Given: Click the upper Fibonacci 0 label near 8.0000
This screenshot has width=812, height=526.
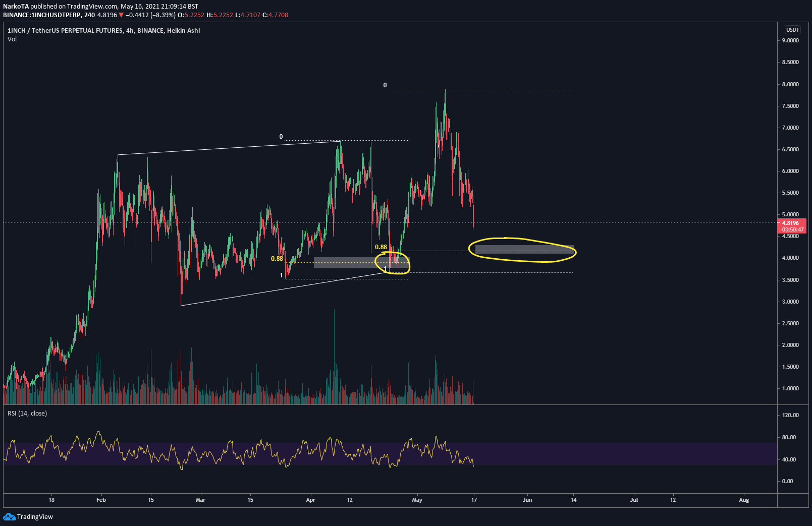Looking at the screenshot, I should point(385,85).
